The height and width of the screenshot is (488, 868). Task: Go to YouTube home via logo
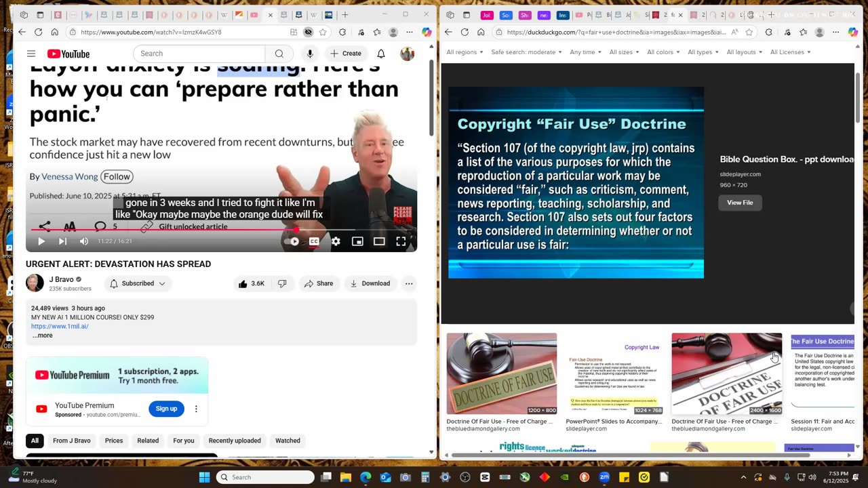pyautogui.click(x=68, y=54)
